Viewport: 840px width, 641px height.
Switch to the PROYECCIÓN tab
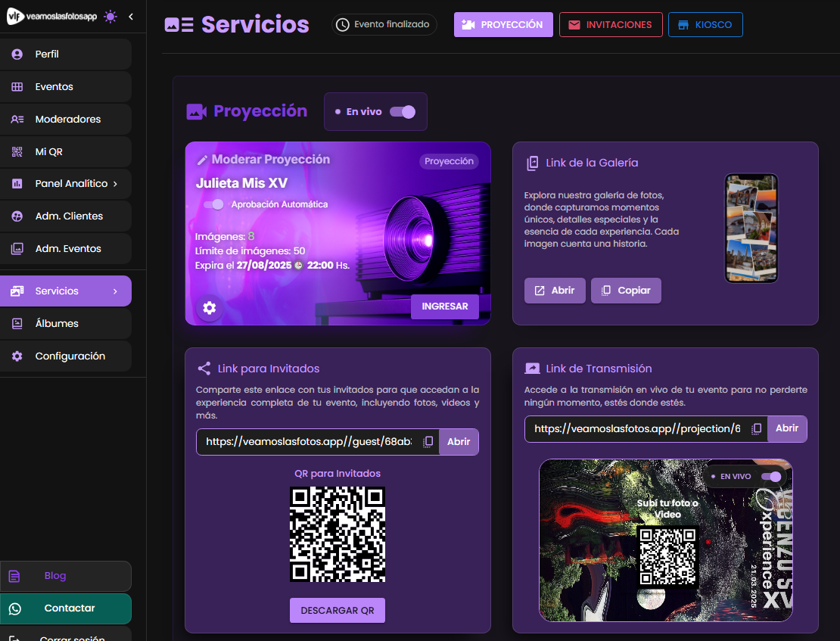click(503, 25)
